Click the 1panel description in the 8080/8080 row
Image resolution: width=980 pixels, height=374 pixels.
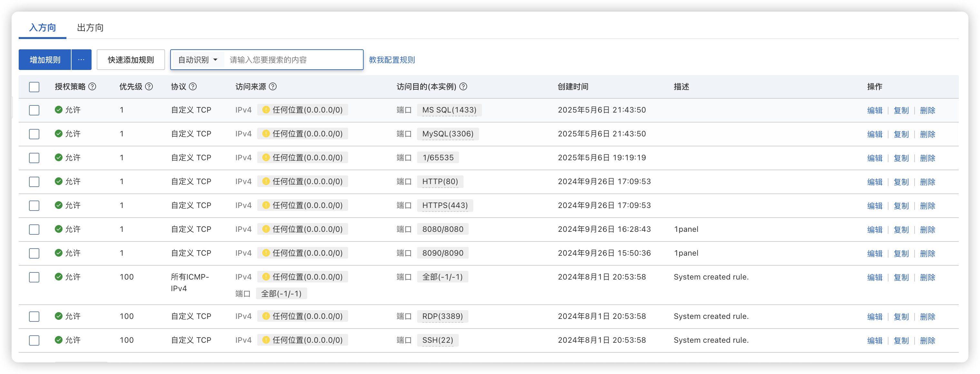coord(686,229)
